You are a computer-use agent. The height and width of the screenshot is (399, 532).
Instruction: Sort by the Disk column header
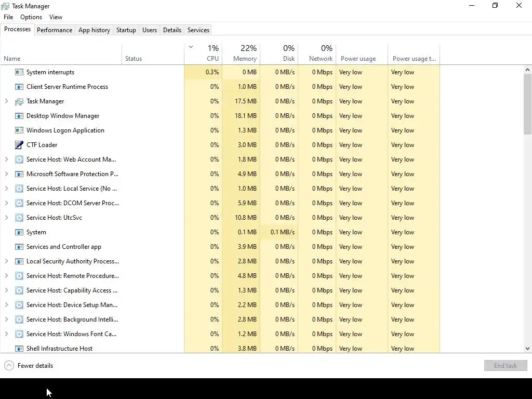[x=279, y=54]
